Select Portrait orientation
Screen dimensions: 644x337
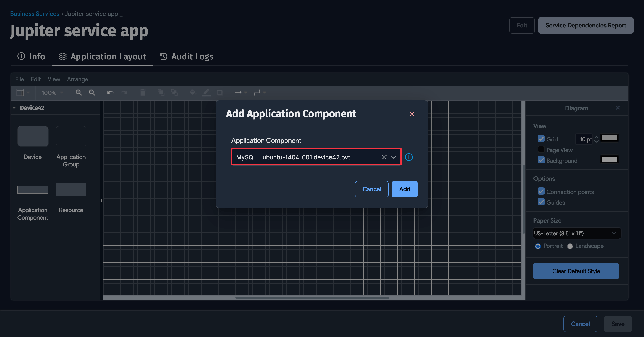[x=538, y=246]
